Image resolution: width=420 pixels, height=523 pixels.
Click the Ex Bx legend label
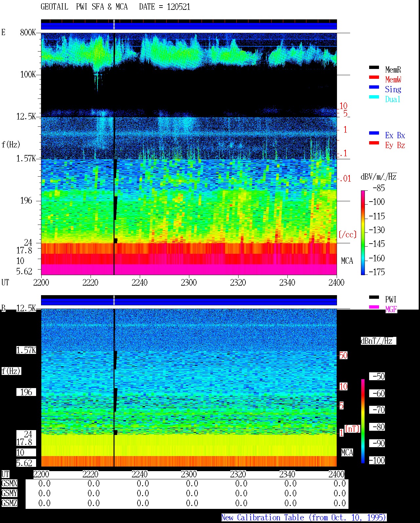click(x=395, y=135)
